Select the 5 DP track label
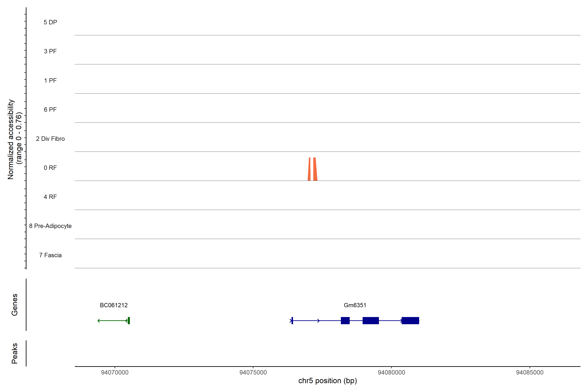 [50, 22]
